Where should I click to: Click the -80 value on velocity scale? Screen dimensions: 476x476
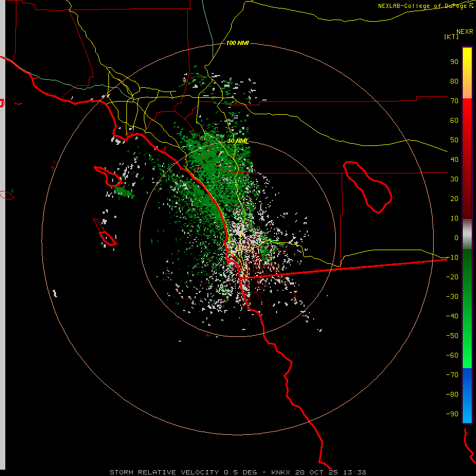(x=452, y=395)
